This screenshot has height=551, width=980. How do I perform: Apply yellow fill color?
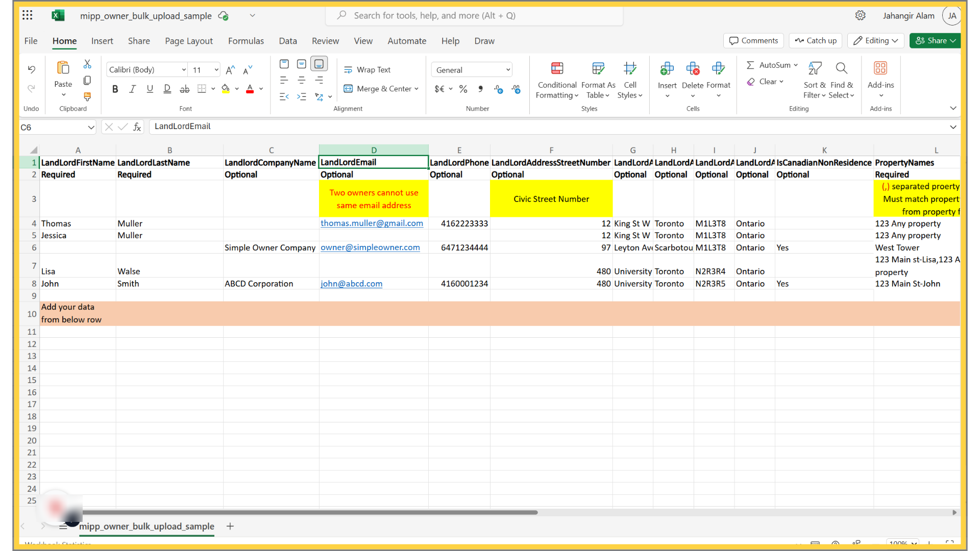[226, 89]
